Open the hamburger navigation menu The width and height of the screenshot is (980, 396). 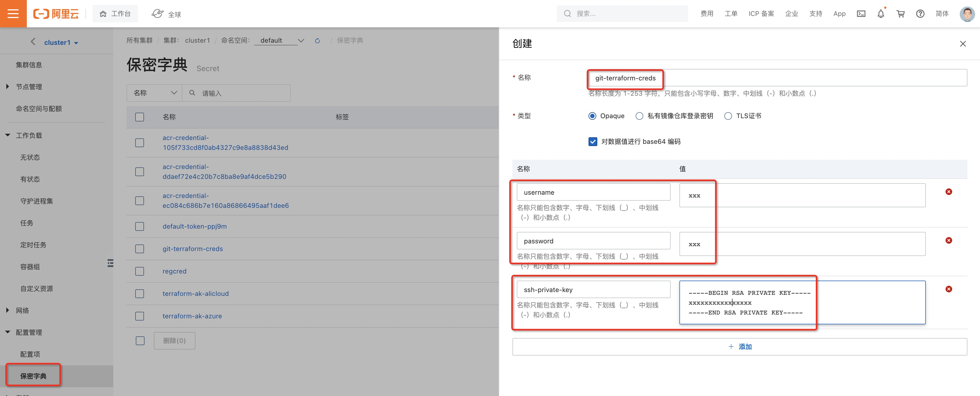click(13, 14)
